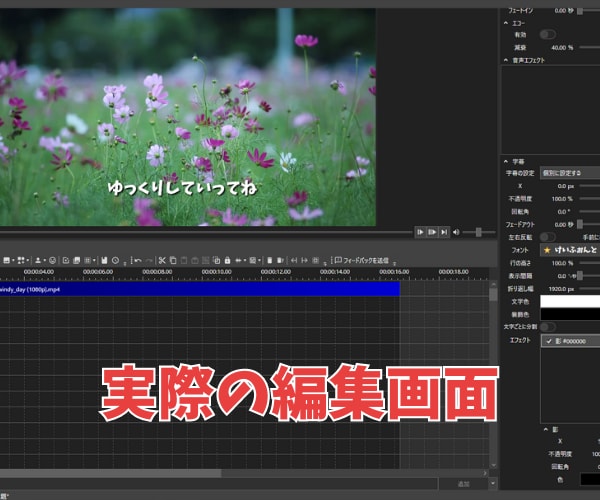Viewport: 600px width, 500px height.
Task: Click the 追加 button at bottom
Action: click(463, 484)
